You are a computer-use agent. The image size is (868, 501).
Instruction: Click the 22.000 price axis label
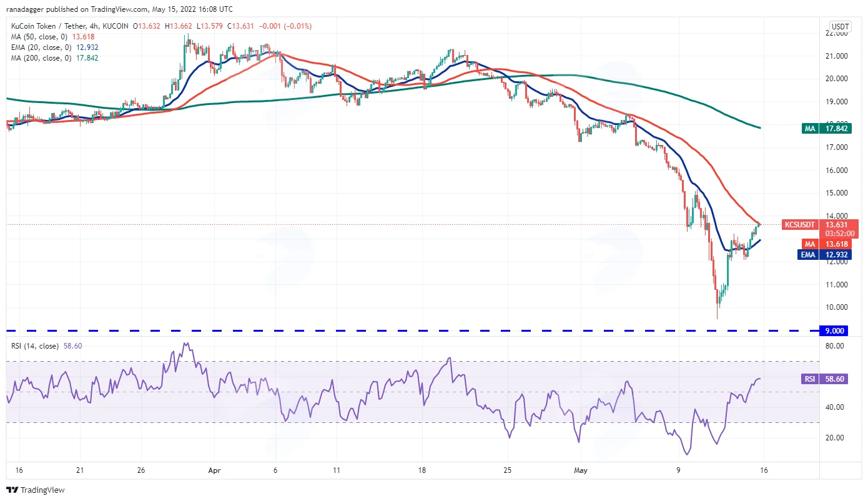(836, 32)
